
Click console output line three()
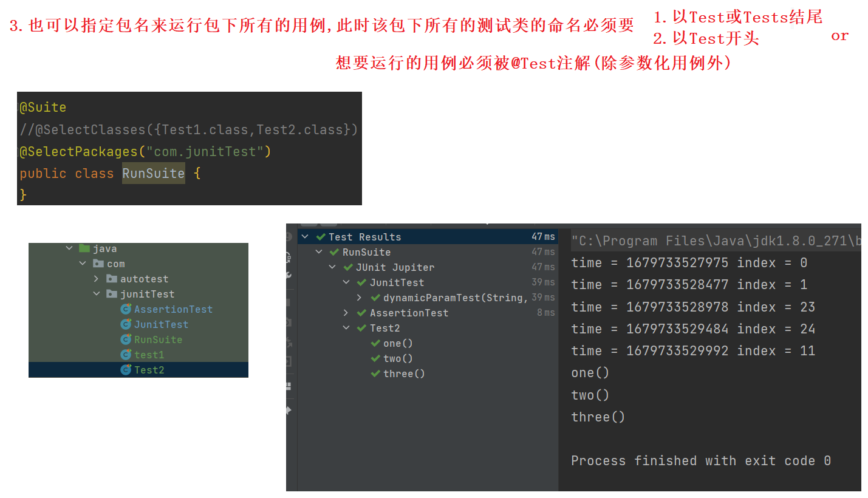[x=598, y=417]
